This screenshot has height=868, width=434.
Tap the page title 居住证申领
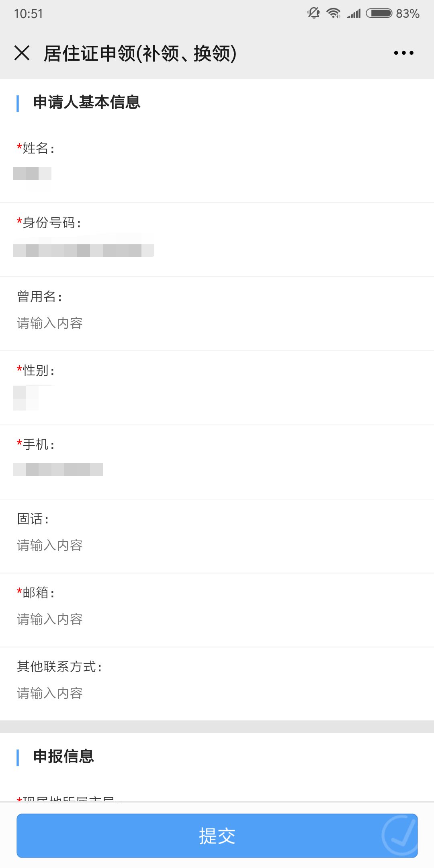[140, 53]
